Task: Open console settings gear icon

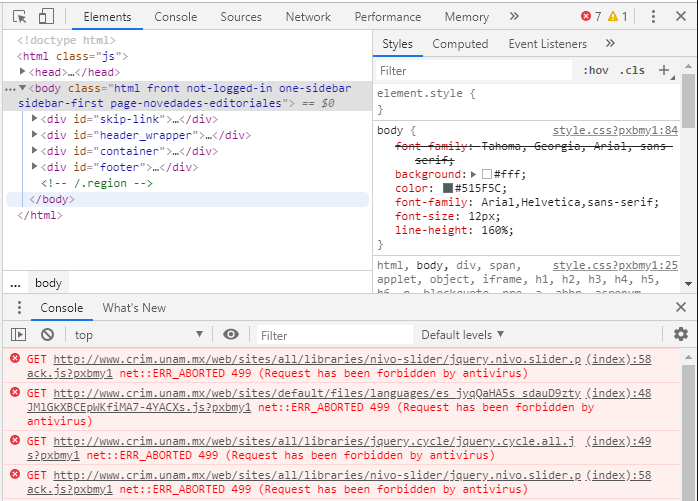Action: 681,335
